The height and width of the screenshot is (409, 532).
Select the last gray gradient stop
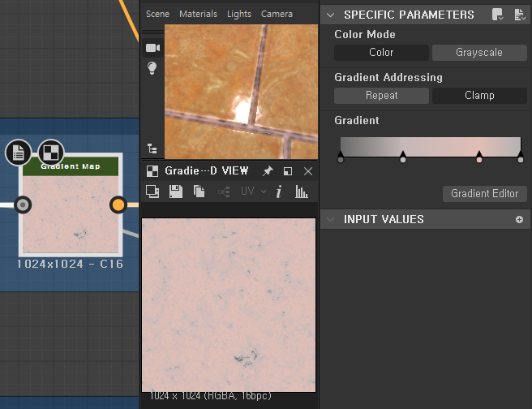pyautogui.click(x=521, y=157)
